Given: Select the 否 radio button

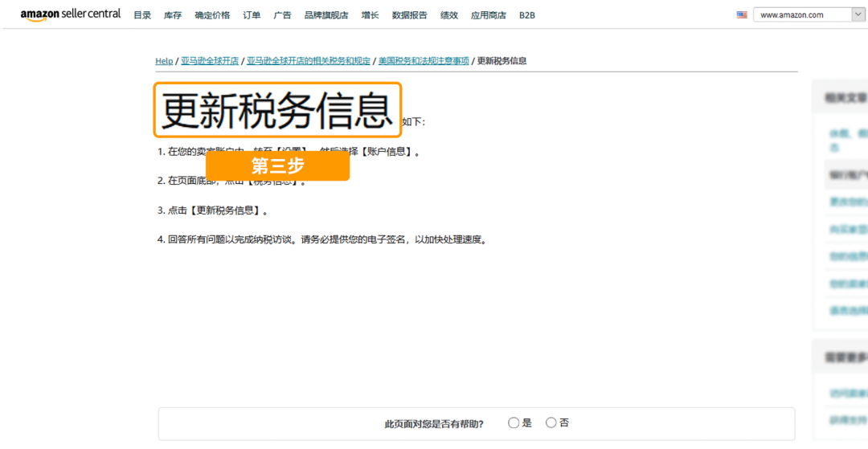Looking at the screenshot, I should pos(551,422).
